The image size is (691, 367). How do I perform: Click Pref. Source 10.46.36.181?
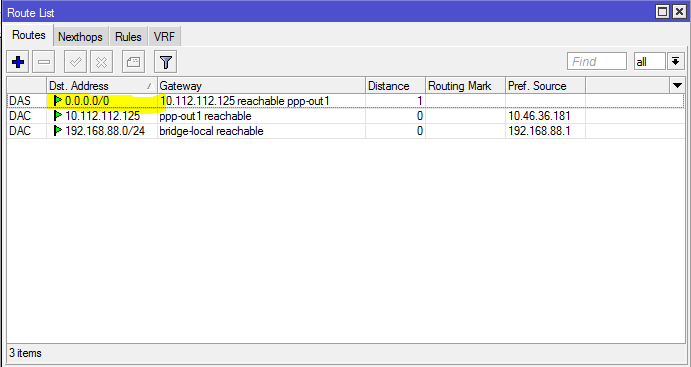(x=539, y=116)
